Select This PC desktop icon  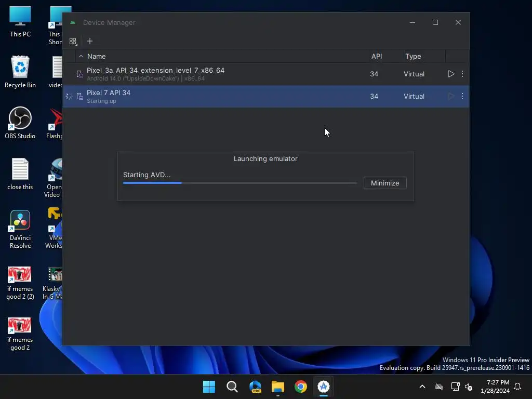(20, 22)
